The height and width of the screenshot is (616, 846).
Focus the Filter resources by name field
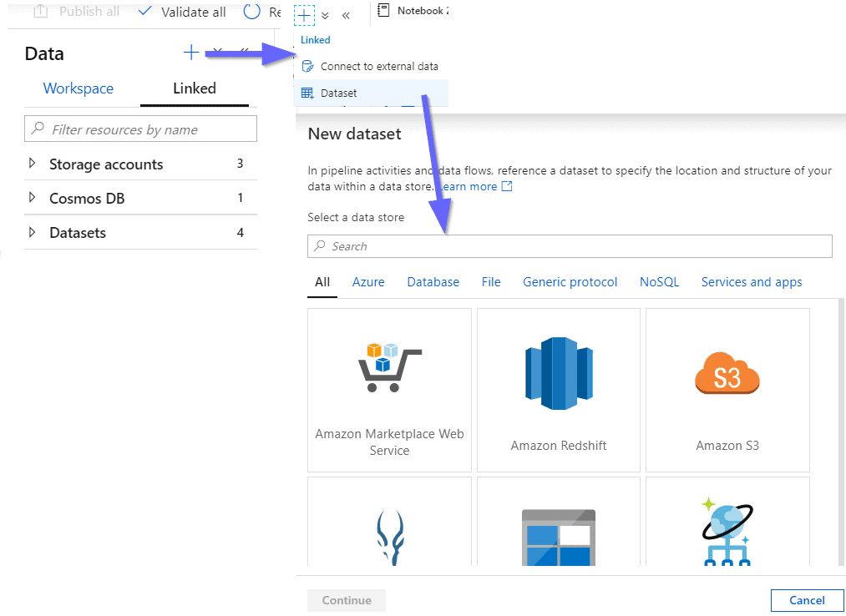[140, 129]
